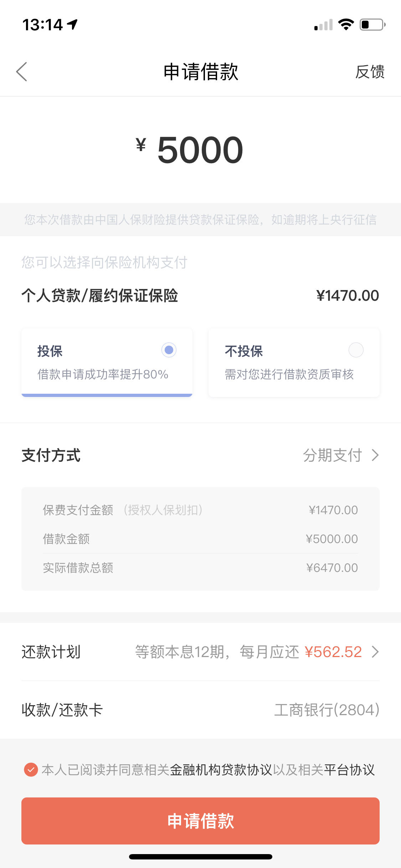Open the 反馈 feedback link
This screenshot has height=868, width=401.
370,72
